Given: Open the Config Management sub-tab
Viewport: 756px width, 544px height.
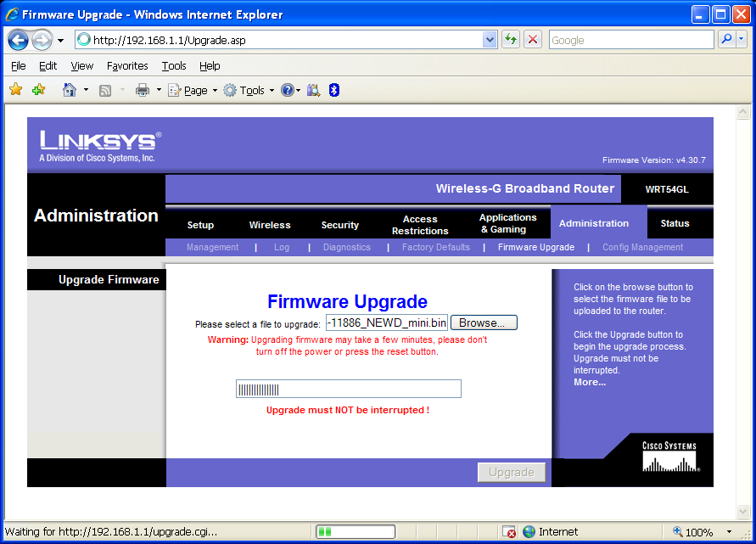Looking at the screenshot, I should (642, 247).
